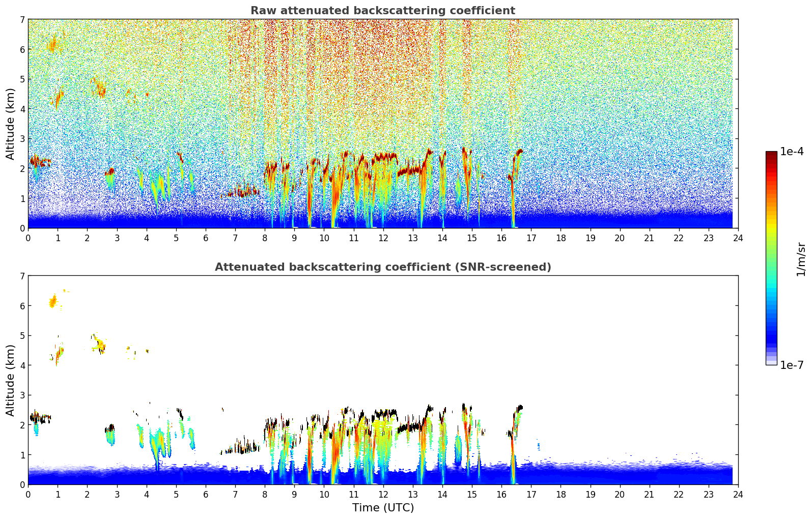Click the '1/m/sr' colorbar unit label
Image resolution: width=812 pixels, height=519 pixels.
[801, 259]
